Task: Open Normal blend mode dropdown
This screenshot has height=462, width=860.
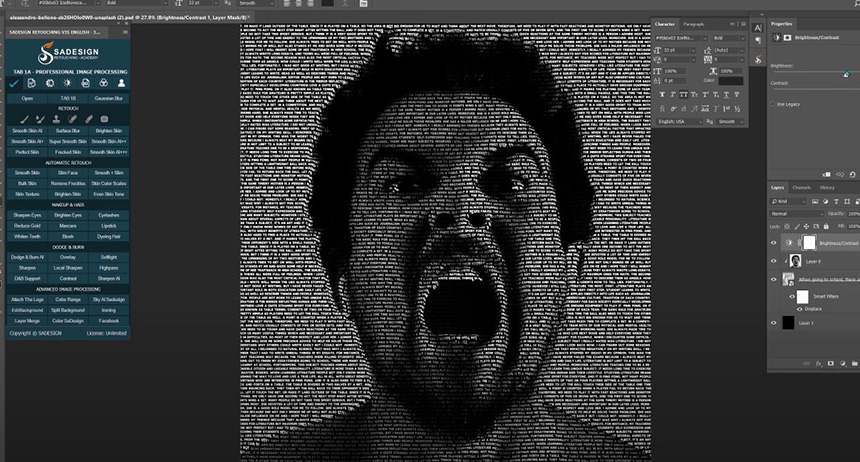Action: pos(797,214)
